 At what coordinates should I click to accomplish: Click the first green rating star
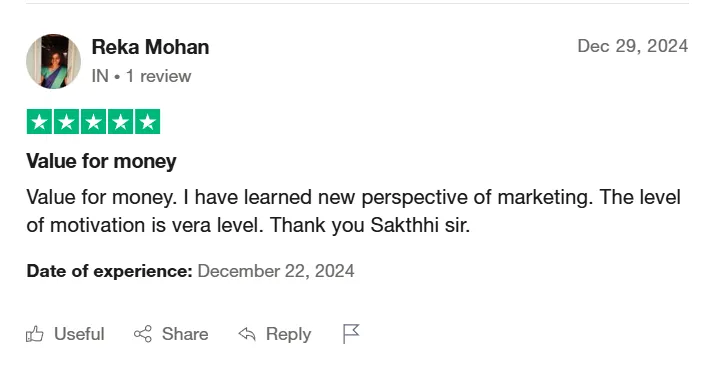40,122
